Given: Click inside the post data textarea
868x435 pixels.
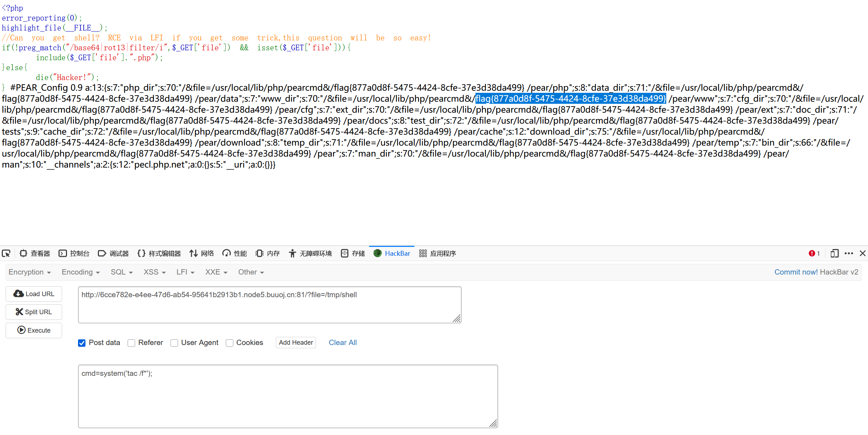Looking at the screenshot, I should (288, 396).
